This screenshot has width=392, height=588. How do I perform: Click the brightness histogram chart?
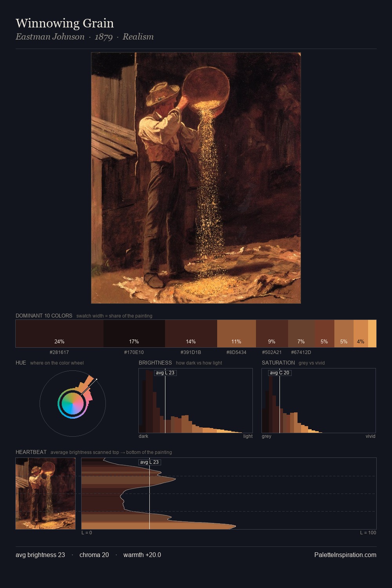click(x=196, y=401)
